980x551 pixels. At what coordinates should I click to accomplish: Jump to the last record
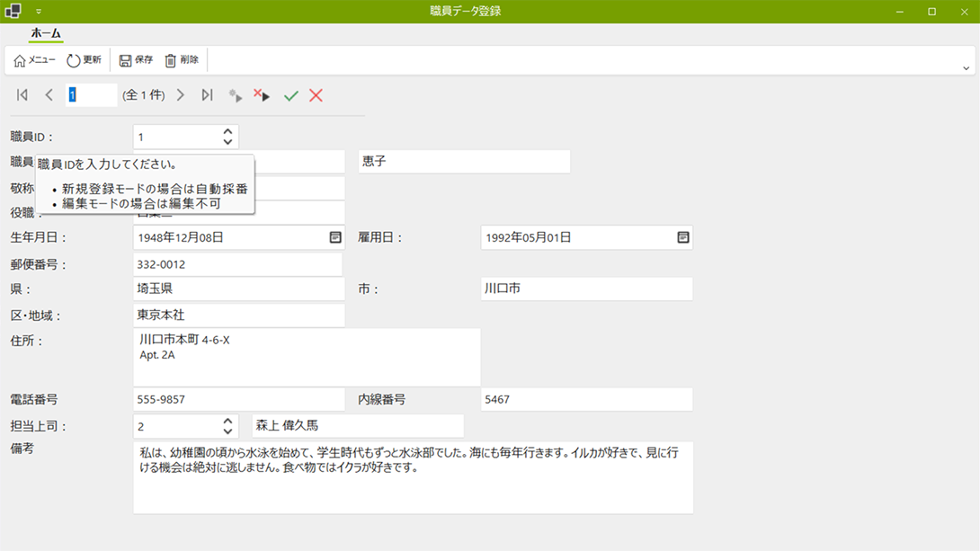(x=207, y=95)
